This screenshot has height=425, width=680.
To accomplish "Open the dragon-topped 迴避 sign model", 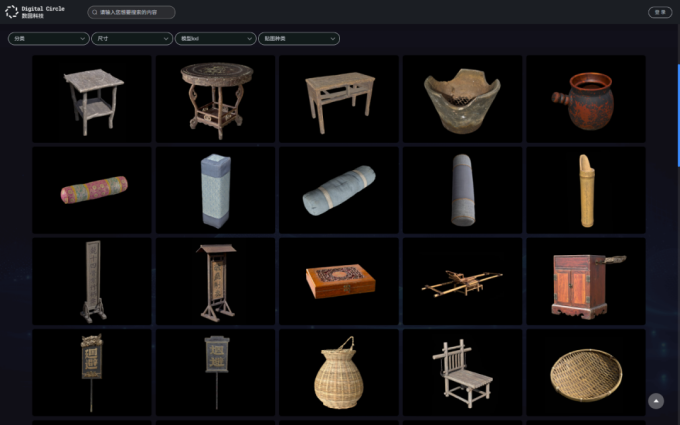I will click(92, 373).
